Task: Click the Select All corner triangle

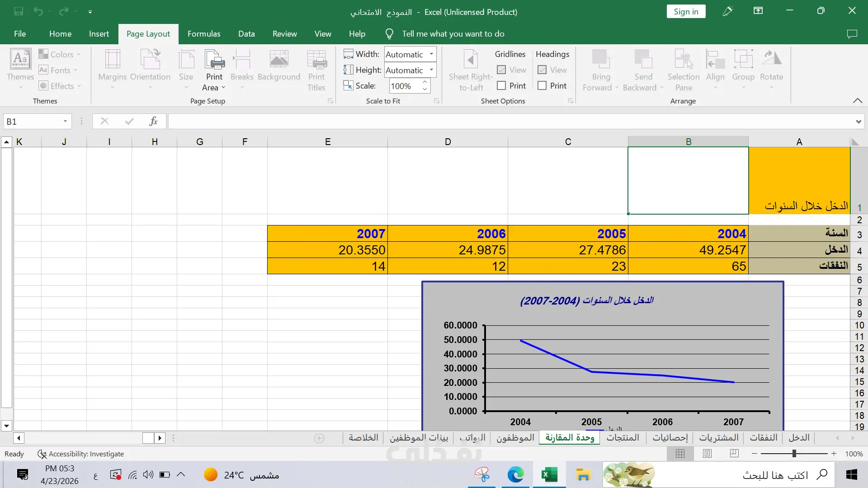Action: point(855,142)
